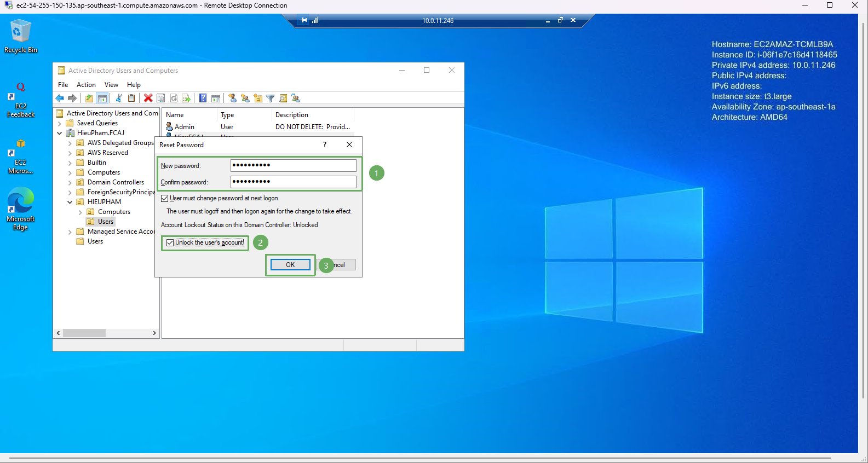This screenshot has height=463, width=868.
Task: Click the tree pane horizontal scrollbar thumb
Action: coord(84,333)
